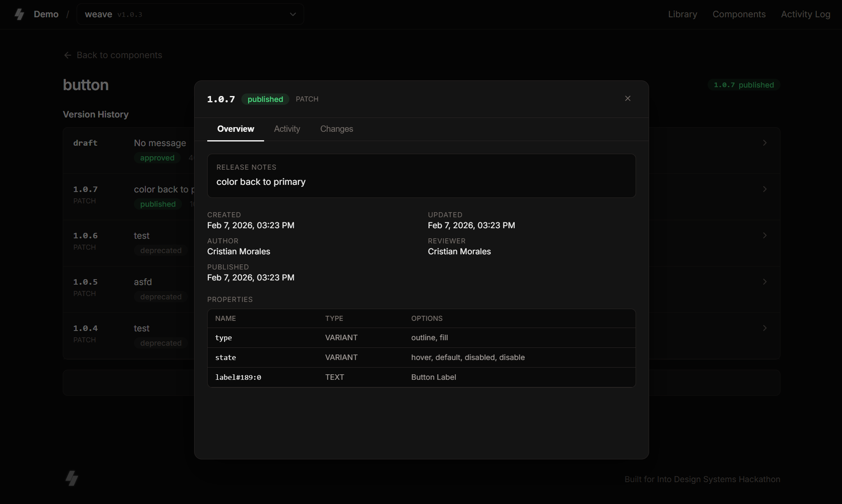Viewport: 842px width, 504px height.
Task: Click the asfd message on 1.0.5 row
Action: pos(143,282)
